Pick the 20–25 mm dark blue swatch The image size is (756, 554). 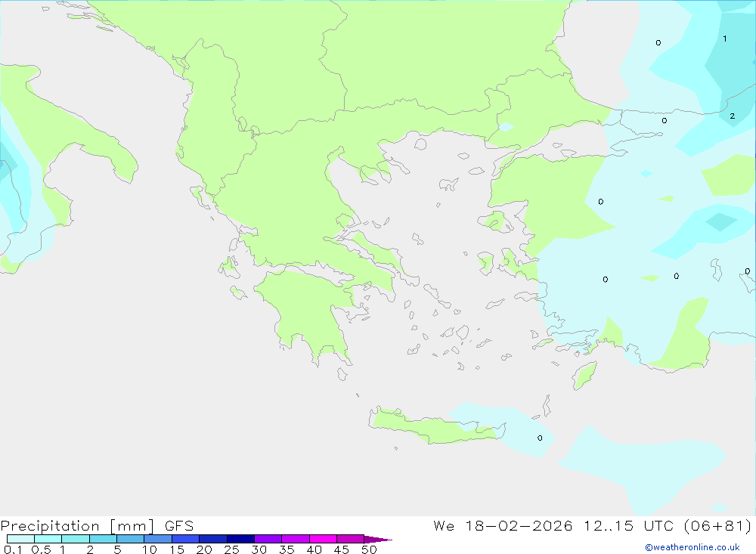(213, 539)
